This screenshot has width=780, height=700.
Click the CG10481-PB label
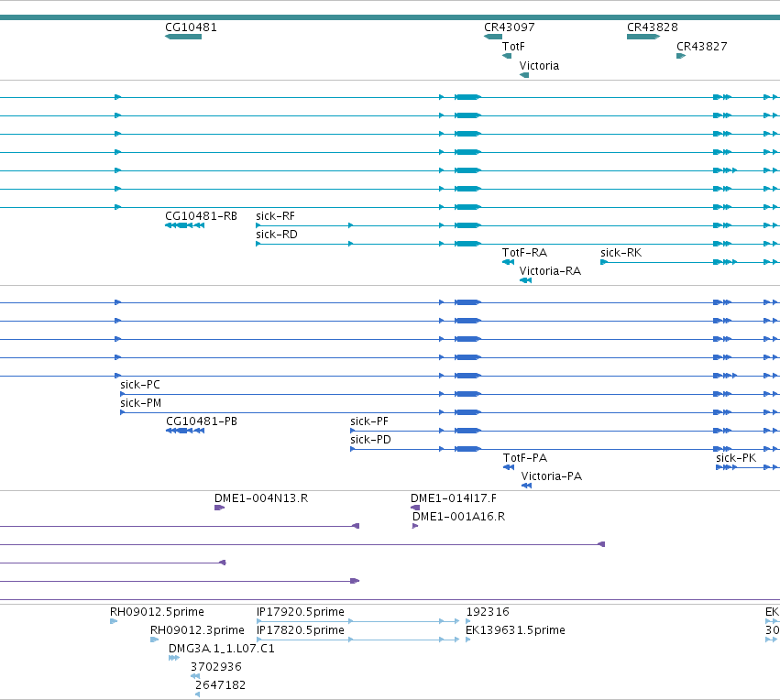click(x=202, y=421)
